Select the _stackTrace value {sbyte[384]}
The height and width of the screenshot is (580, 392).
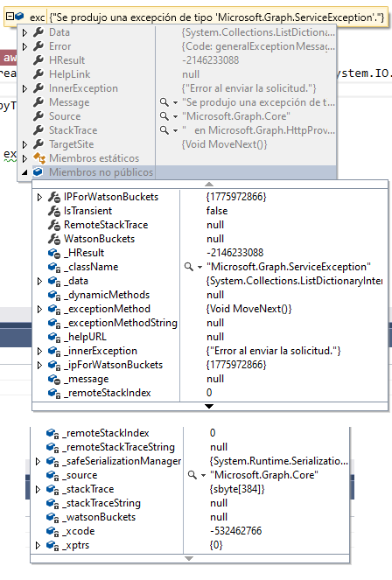tap(237, 489)
